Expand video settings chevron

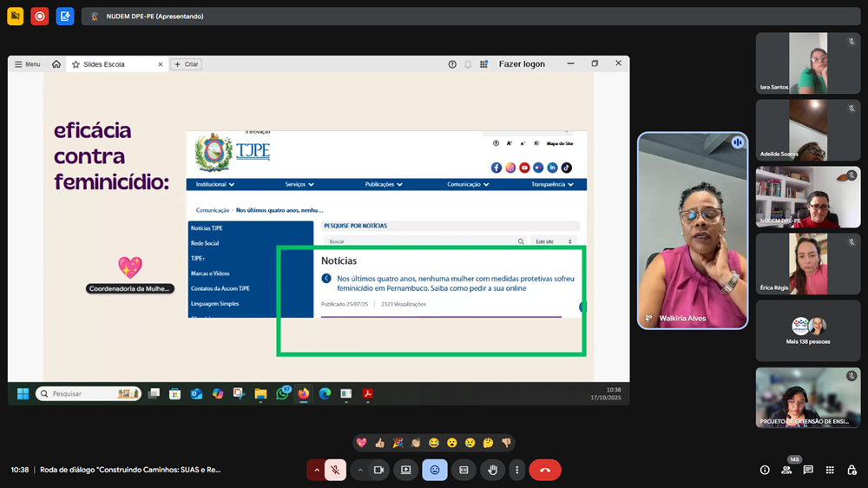pyautogui.click(x=360, y=470)
